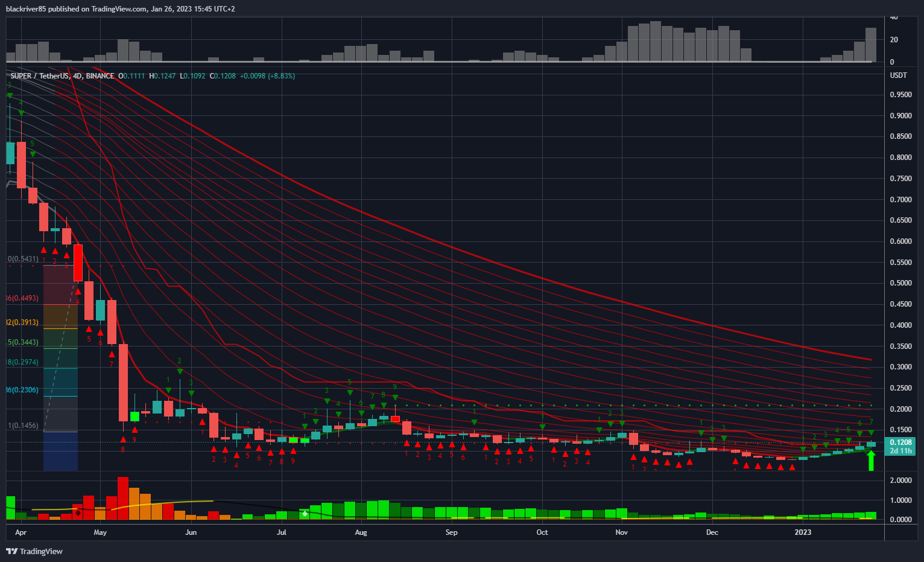Click the 0.6000 price axis label
Image resolution: width=924 pixels, height=562 pixels.
tap(901, 241)
